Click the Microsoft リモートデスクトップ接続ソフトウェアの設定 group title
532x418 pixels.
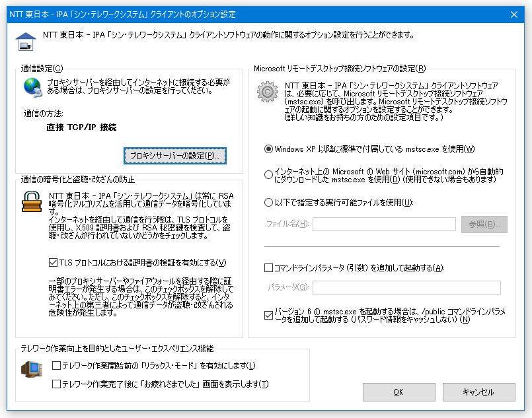pos(340,69)
